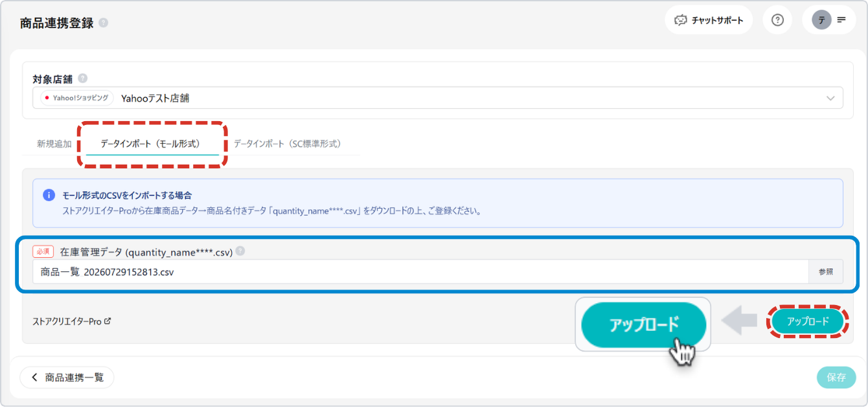Open the hamburger menu icon beside avatar

[x=841, y=20]
